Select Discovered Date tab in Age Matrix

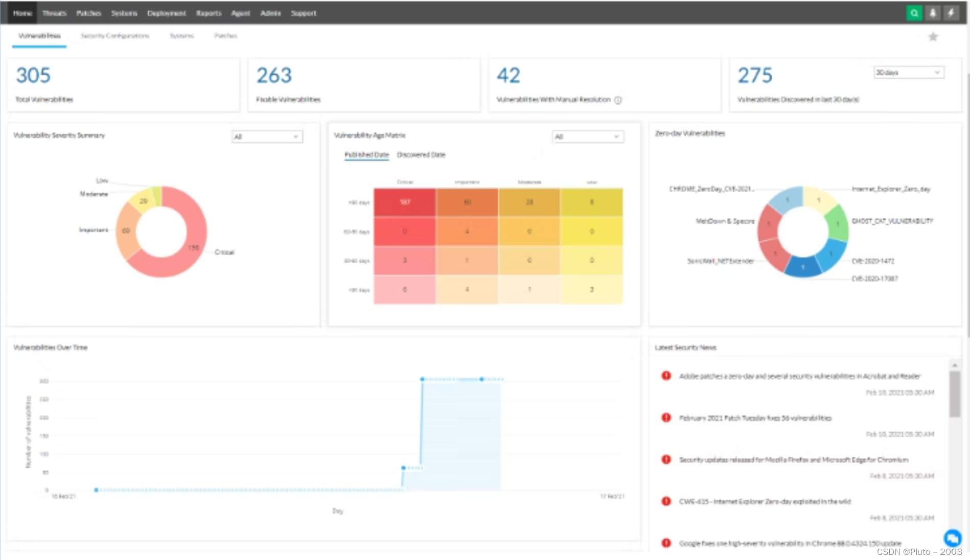[x=421, y=155]
